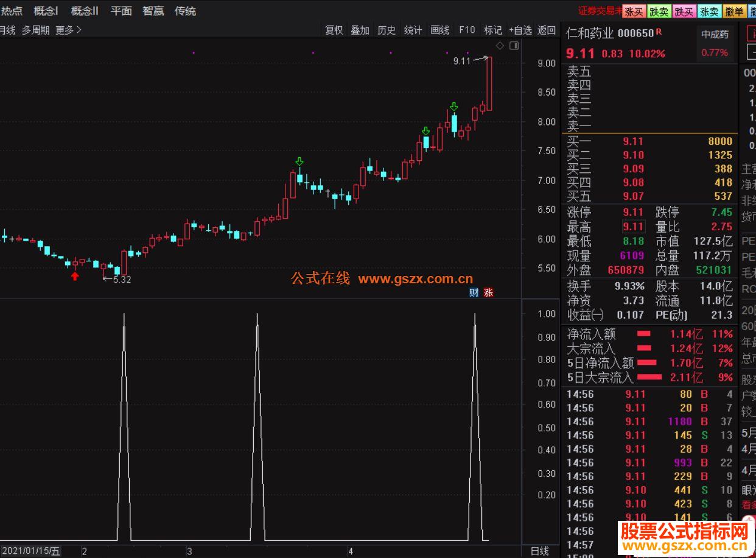Click 买一 bid price 9.11

click(633, 141)
